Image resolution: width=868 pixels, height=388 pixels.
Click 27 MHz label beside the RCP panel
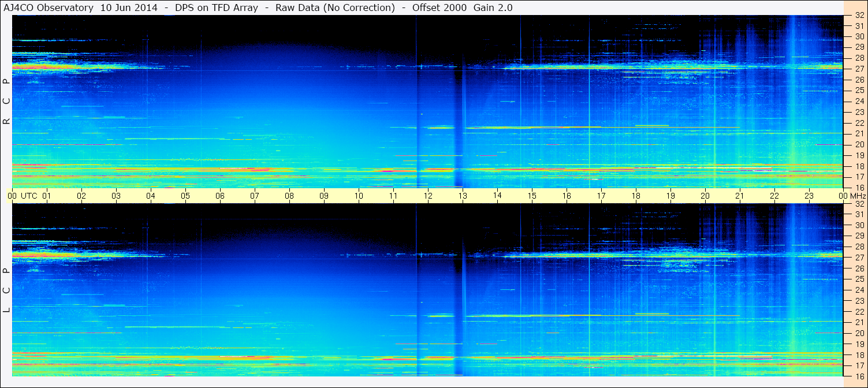point(859,69)
